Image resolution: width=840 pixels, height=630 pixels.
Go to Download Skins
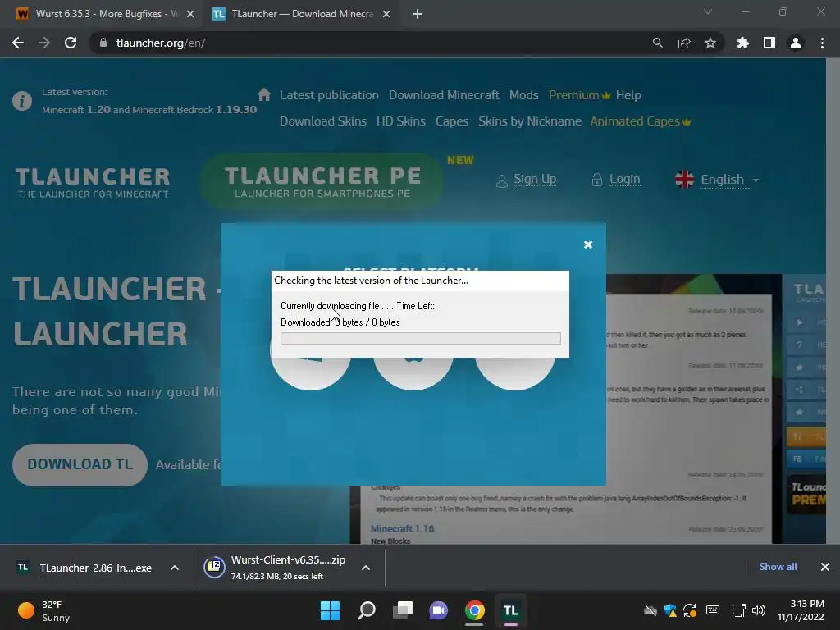323,121
